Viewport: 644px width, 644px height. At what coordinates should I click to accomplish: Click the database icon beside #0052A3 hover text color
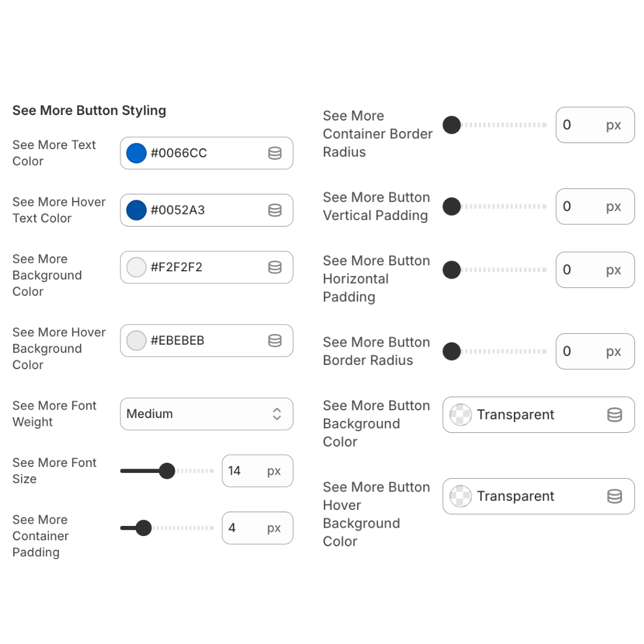[x=275, y=210]
